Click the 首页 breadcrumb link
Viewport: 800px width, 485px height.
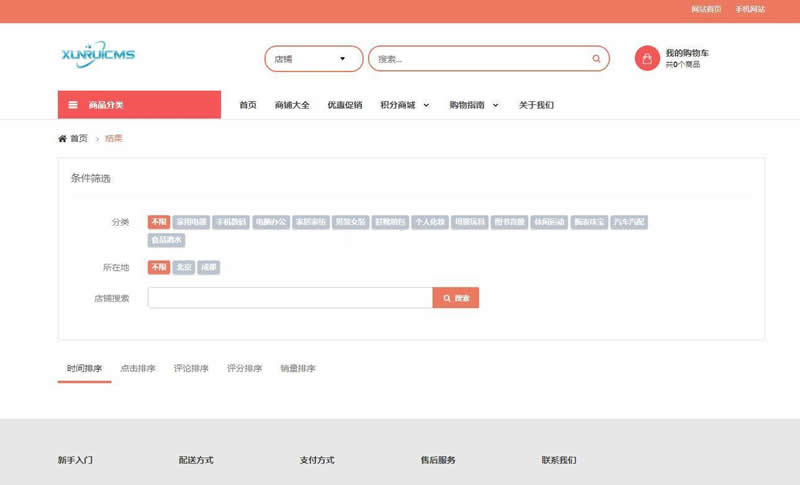click(x=79, y=138)
